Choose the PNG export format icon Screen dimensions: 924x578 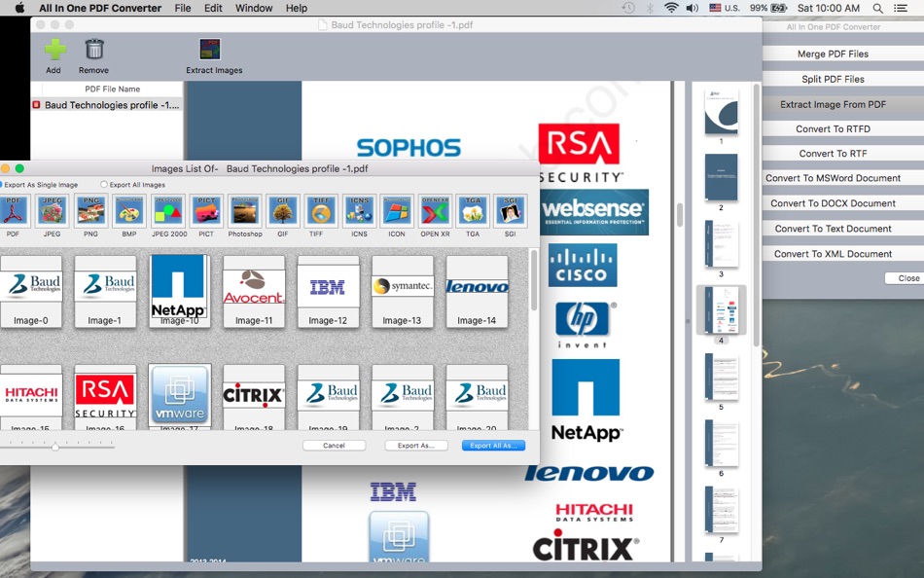point(90,211)
